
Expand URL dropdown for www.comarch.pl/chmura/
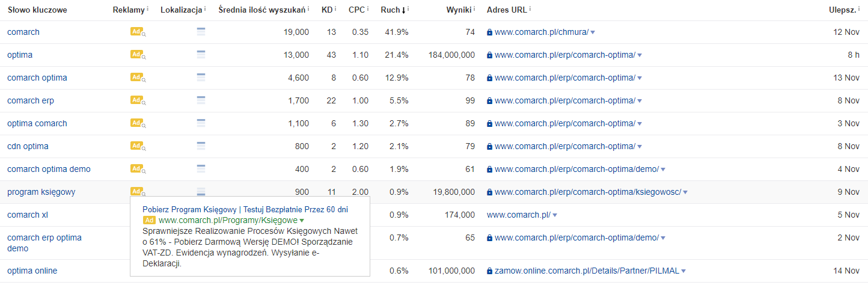tap(593, 32)
